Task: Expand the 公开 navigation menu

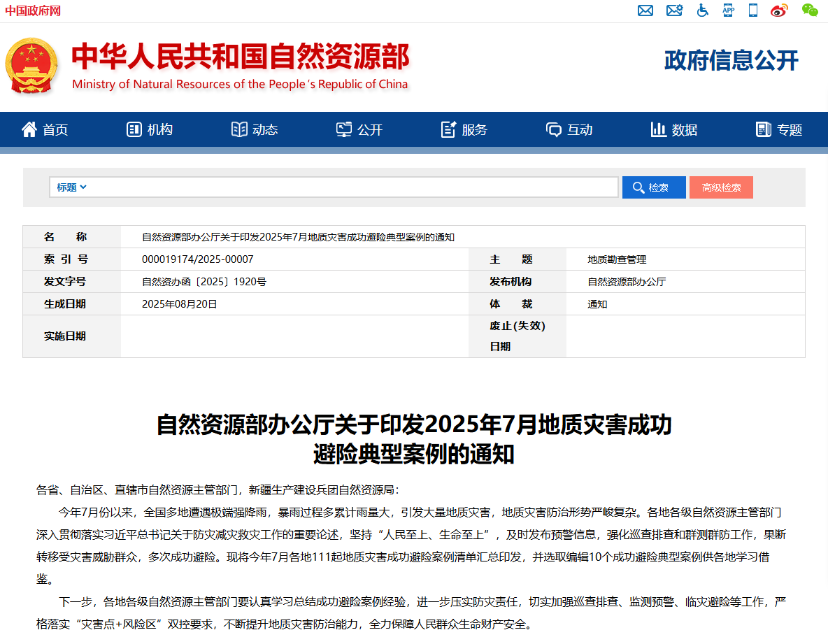Action: [x=359, y=129]
